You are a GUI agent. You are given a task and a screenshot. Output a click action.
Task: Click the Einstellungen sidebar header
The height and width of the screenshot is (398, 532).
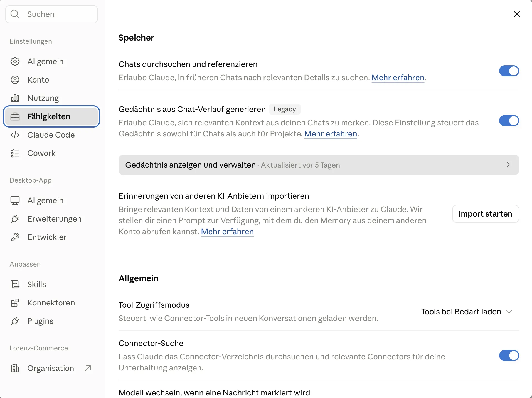[31, 41]
